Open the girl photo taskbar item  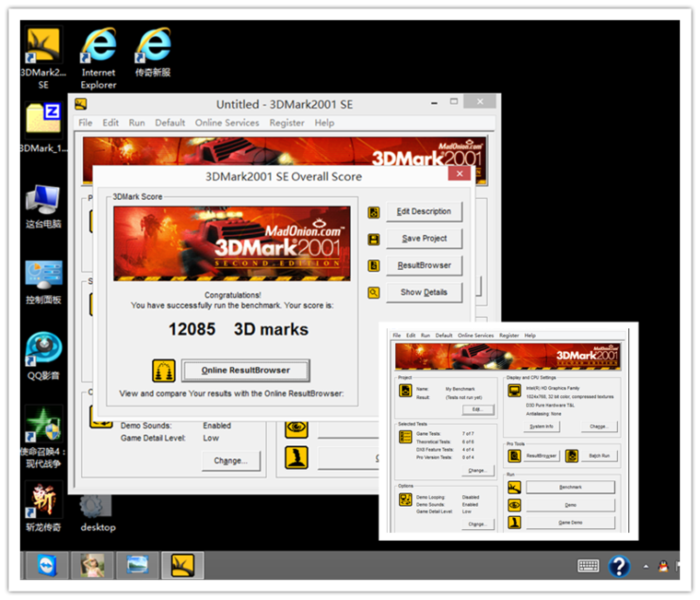coord(92,565)
